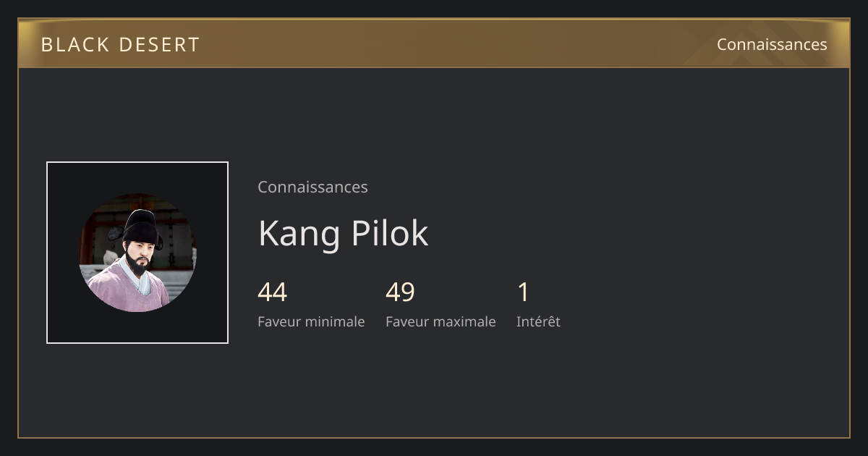Select the Intérêt label
This screenshot has height=456, width=868.
pos(538,321)
